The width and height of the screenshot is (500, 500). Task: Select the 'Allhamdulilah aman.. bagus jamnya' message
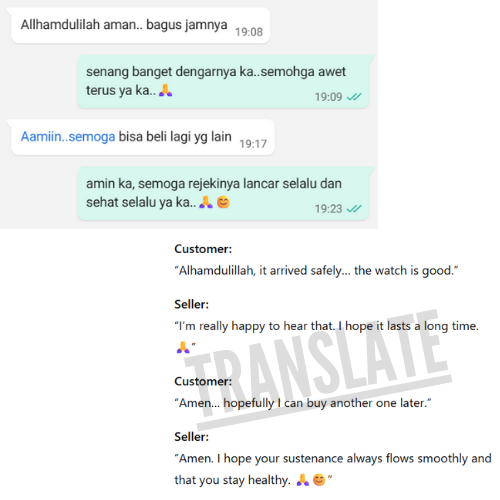click(140, 26)
